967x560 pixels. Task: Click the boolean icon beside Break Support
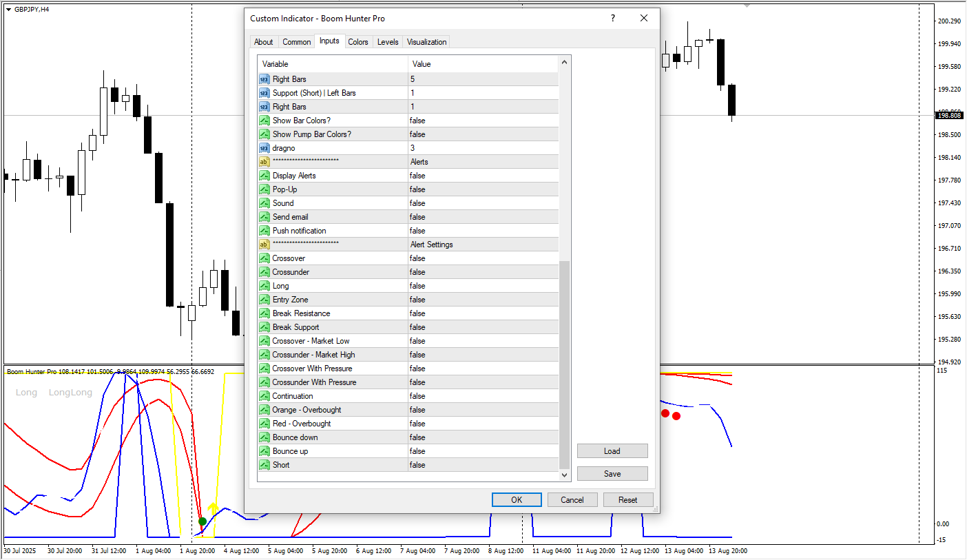pos(264,327)
